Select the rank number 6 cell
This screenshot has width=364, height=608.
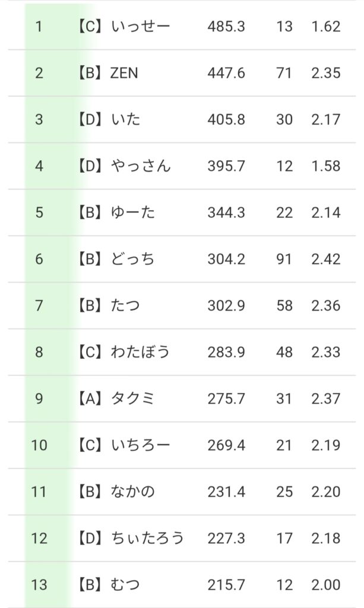coord(39,259)
